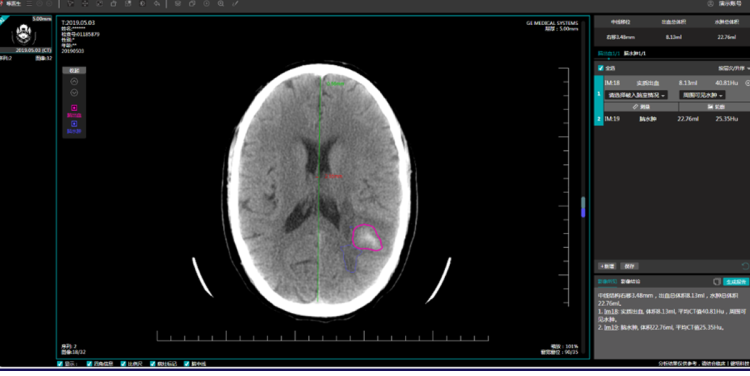Switch to the imaging conclusion tab
The height and width of the screenshot is (376, 750).
[630, 282]
